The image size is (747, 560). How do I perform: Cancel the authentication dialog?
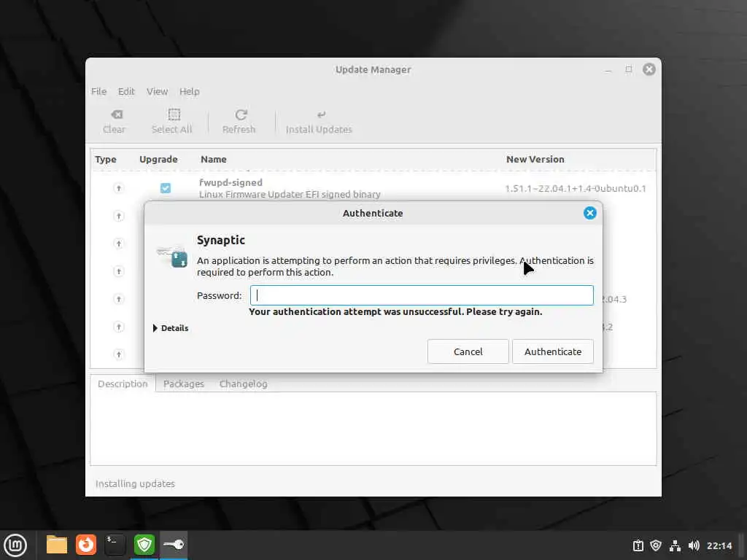[468, 351]
